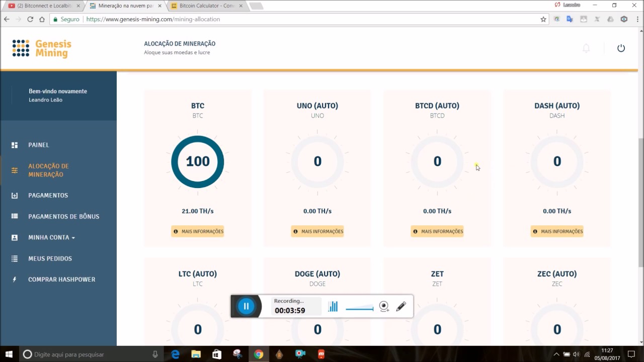Click the Comprar Hashpower lightning icon
The width and height of the screenshot is (644, 362).
[15, 280]
